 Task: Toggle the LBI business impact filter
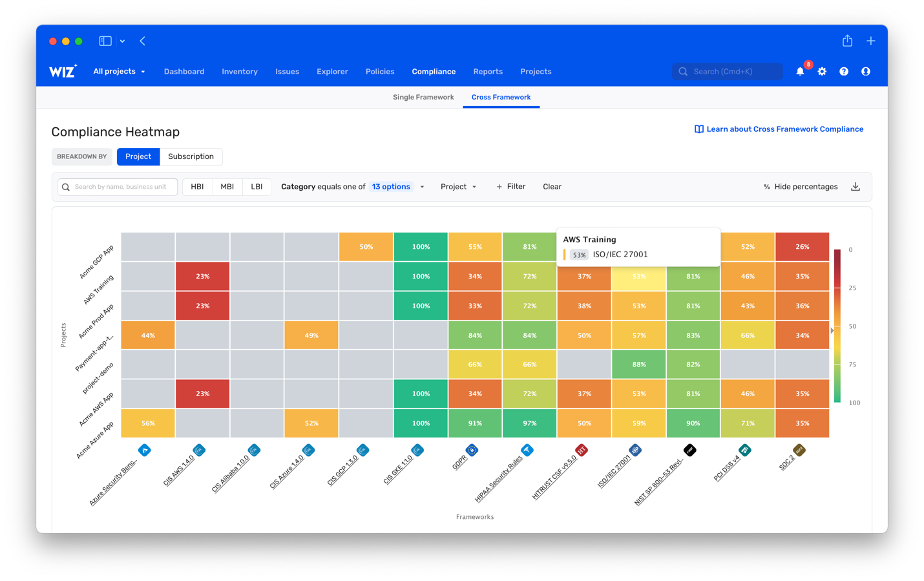point(257,187)
